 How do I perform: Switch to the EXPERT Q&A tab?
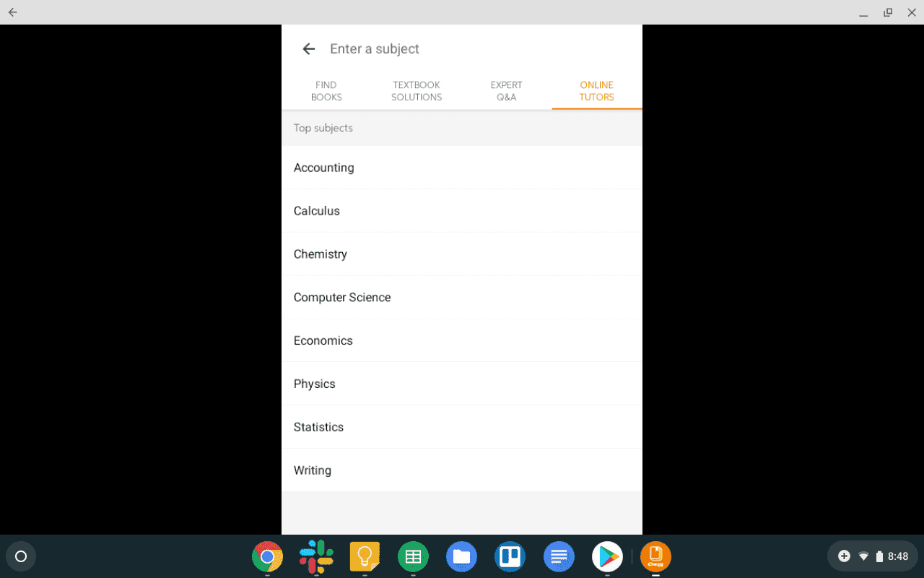click(x=506, y=91)
